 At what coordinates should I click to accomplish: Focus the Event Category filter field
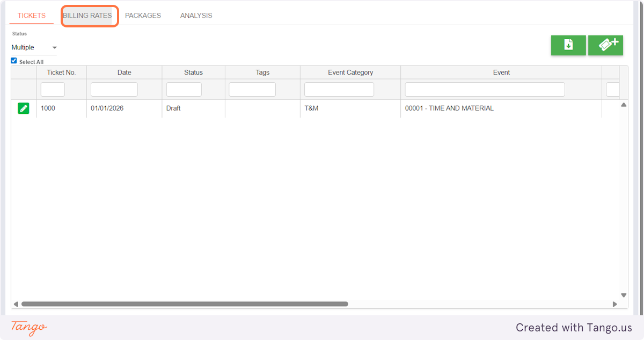pos(339,89)
